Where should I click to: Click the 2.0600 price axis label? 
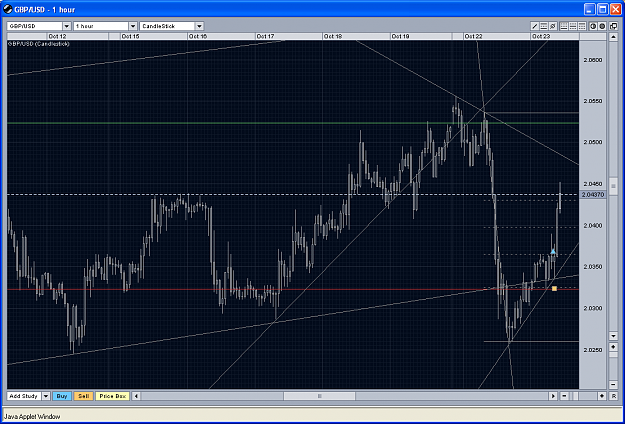[593, 60]
